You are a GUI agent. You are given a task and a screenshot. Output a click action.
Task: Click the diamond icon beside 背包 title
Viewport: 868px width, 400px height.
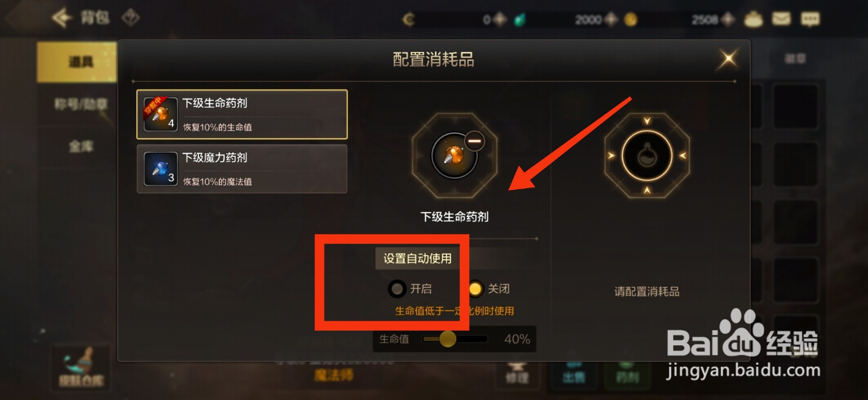tap(131, 18)
